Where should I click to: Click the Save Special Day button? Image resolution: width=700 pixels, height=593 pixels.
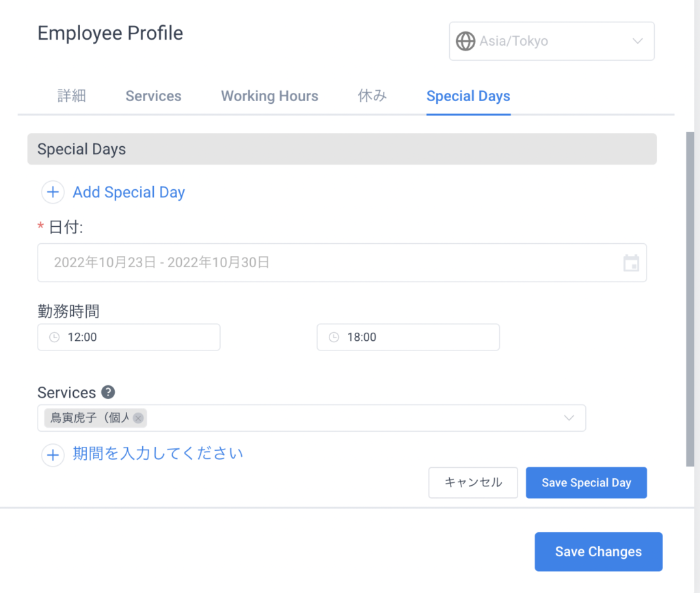coord(586,483)
